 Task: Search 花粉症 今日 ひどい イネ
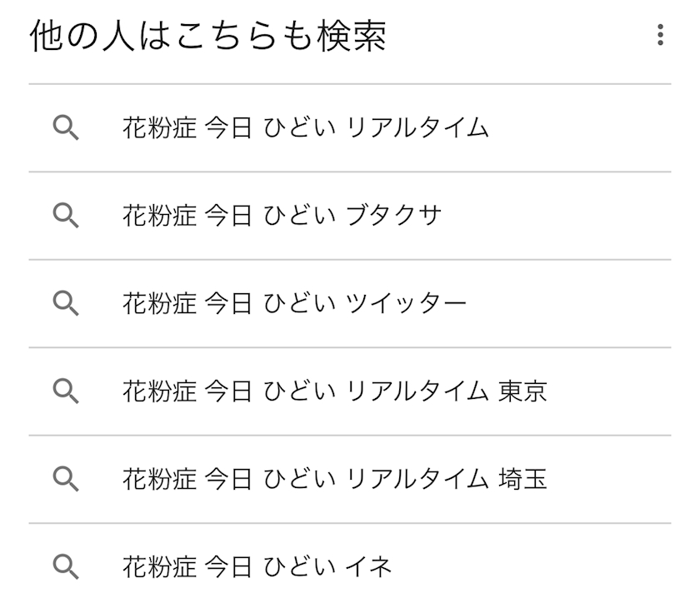[257, 566]
